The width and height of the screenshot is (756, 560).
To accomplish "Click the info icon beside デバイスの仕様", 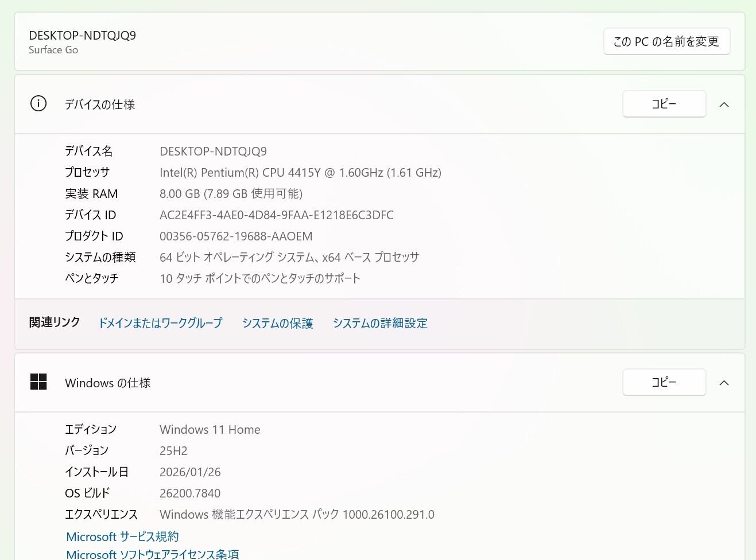I will click(x=38, y=104).
